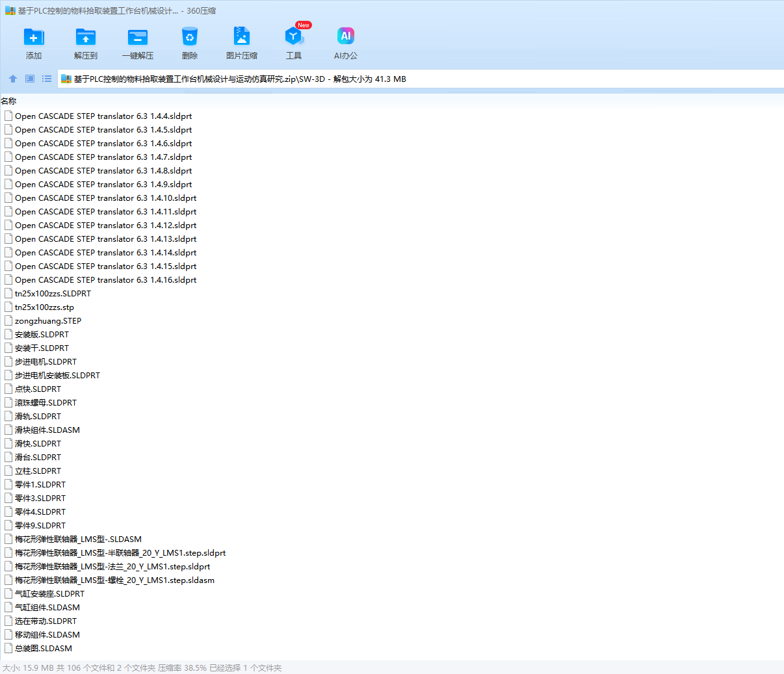Screen dimensions: 784x674
Task: Select file icon of 滑台.SLDPRT
Action: (x=8, y=457)
